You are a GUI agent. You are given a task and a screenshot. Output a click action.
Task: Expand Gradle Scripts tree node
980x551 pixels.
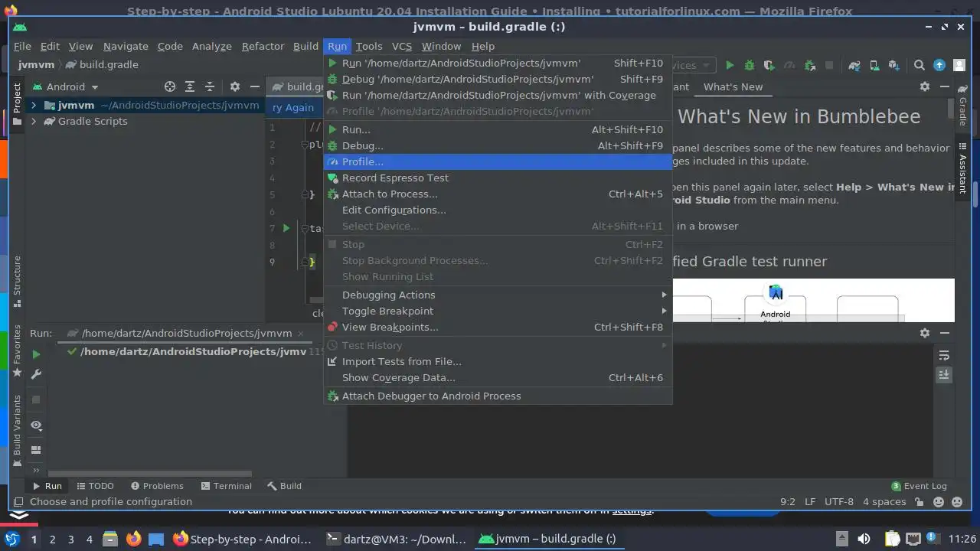(x=34, y=121)
